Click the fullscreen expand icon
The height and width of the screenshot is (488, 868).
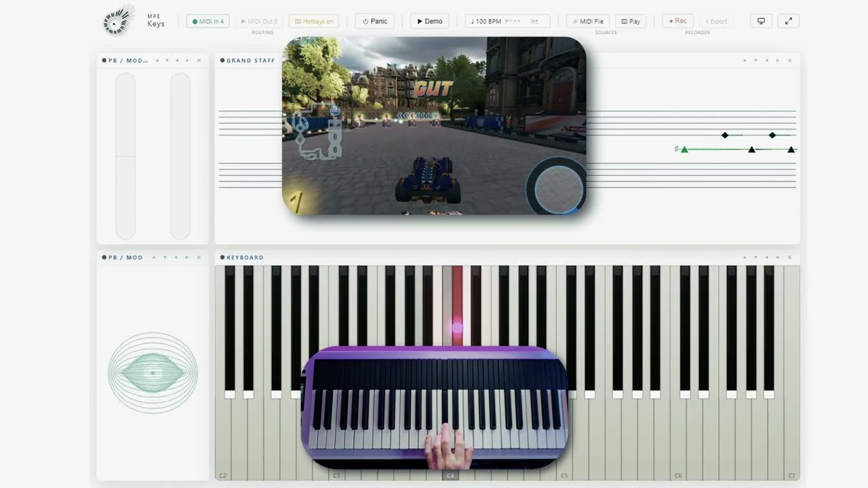point(789,21)
